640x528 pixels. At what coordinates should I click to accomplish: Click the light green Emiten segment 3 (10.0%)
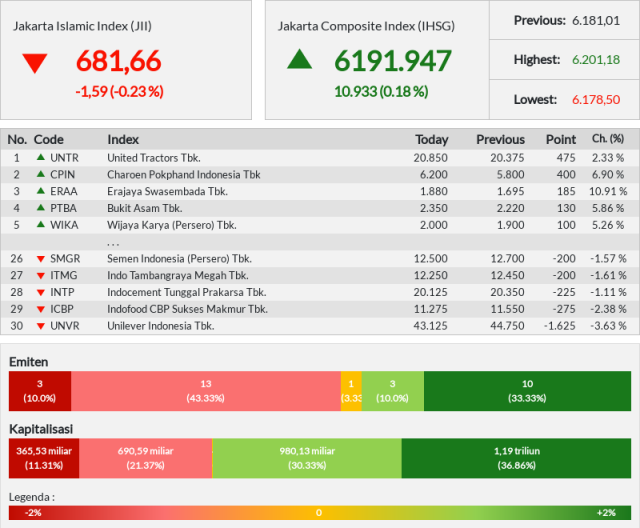[393, 391]
